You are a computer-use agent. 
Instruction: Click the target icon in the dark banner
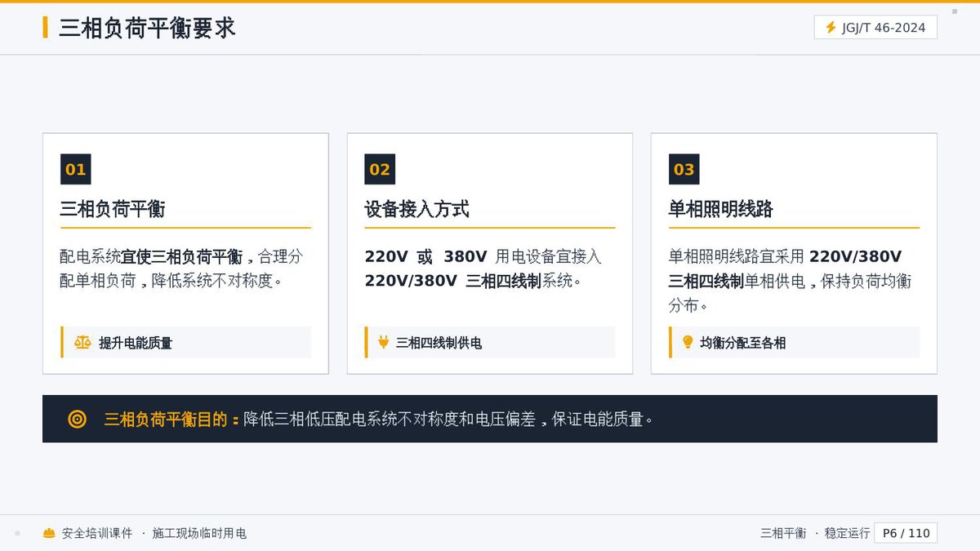78,420
